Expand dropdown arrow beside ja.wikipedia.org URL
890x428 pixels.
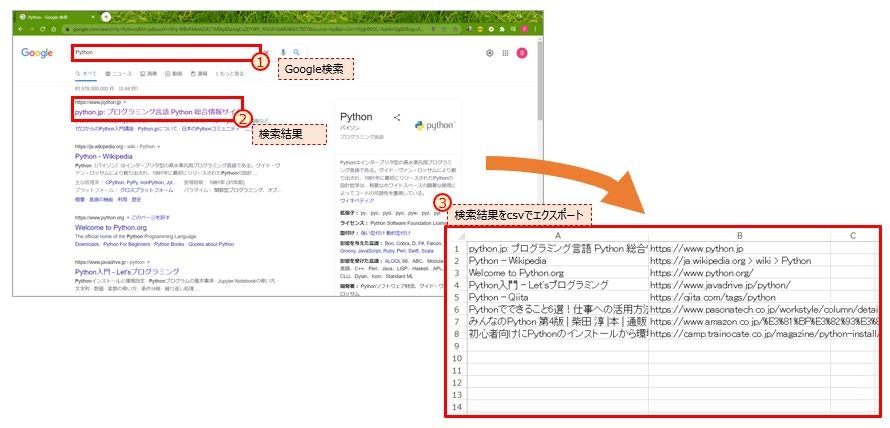point(158,146)
